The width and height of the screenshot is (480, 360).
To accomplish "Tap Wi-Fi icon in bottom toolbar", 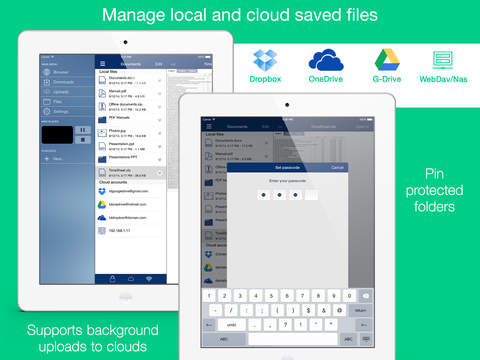I will [x=149, y=279].
